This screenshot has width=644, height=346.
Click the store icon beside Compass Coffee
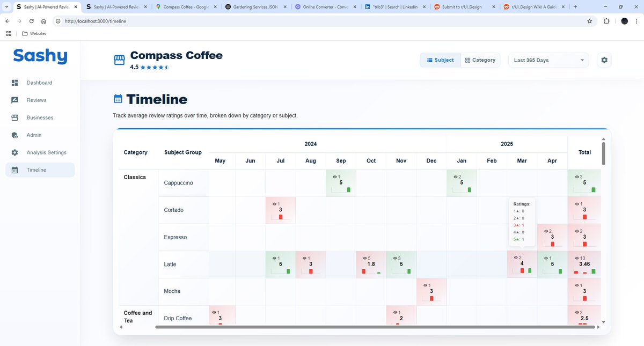[x=119, y=60]
